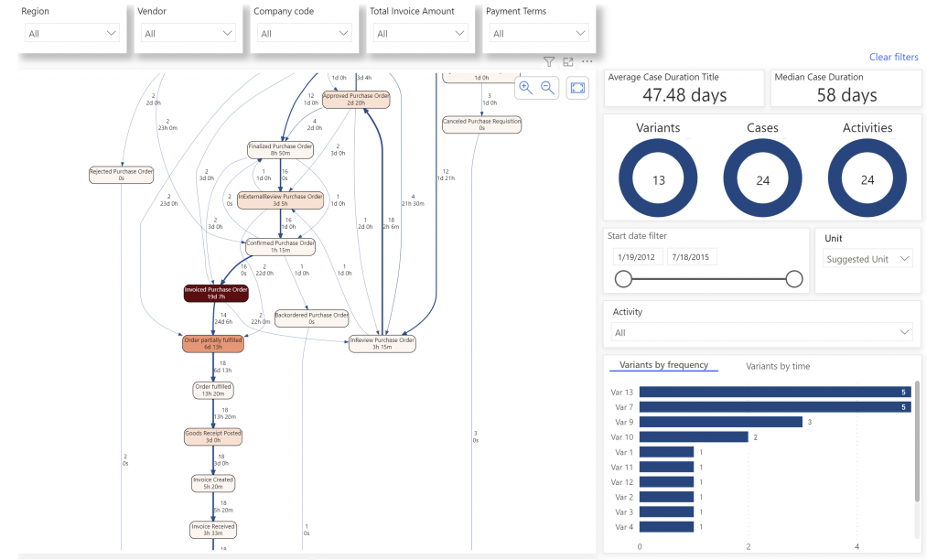Switch to the Variants by time tab
The height and width of the screenshot is (560, 937).
[x=777, y=366]
